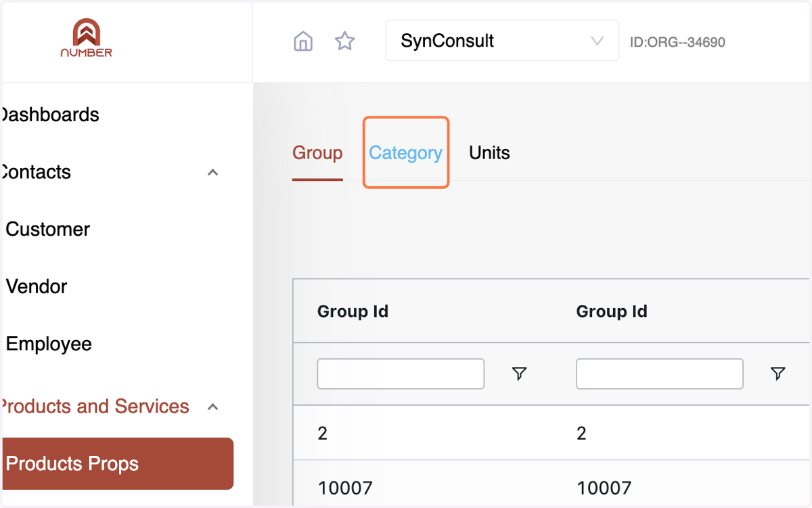Open the Vendor sidebar item
The image size is (812, 508).
pos(37,287)
